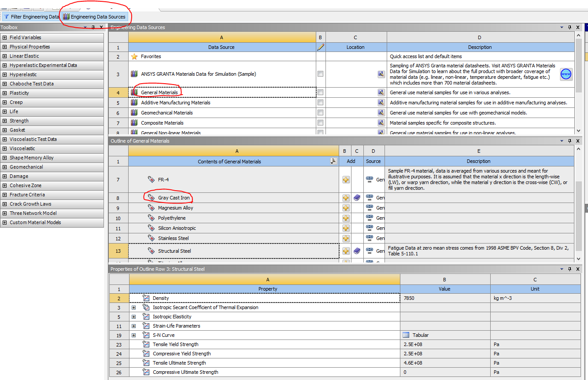
Task: Add Structural Steel with plus icon
Action: (x=346, y=251)
